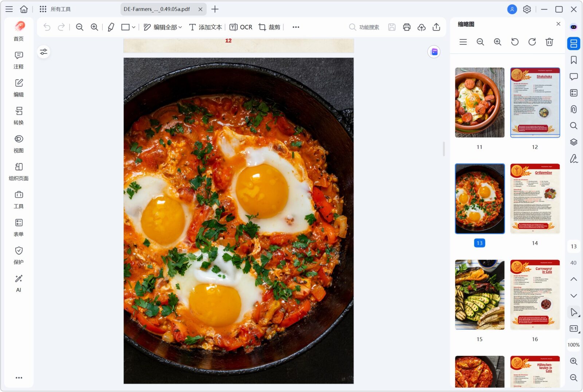
Task: Select page 12 Shakshuka thumbnail
Action: pyautogui.click(x=535, y=102)
